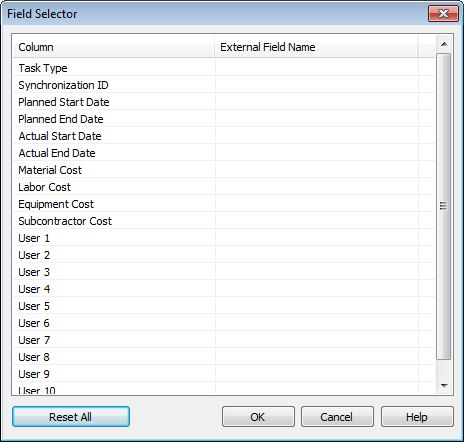Select the Subcontractor Cost row

pyautogui.click(x=224, y=221)
